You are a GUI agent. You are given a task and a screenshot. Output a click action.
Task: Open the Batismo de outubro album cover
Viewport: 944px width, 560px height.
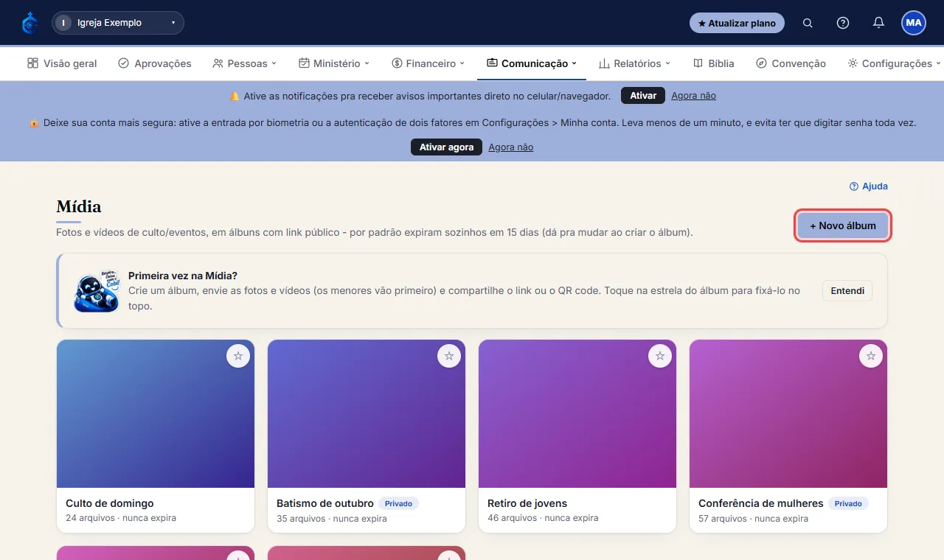[x=367, y=413]
